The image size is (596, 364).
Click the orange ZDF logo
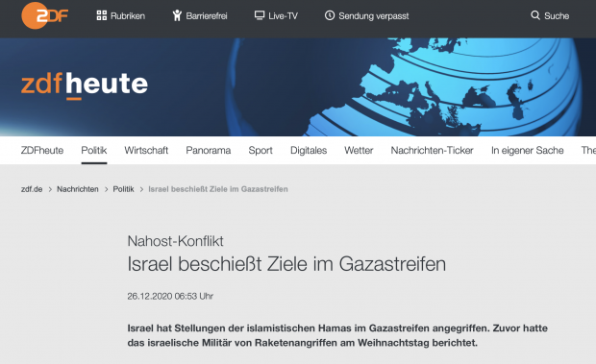click(x=45, y=15)
